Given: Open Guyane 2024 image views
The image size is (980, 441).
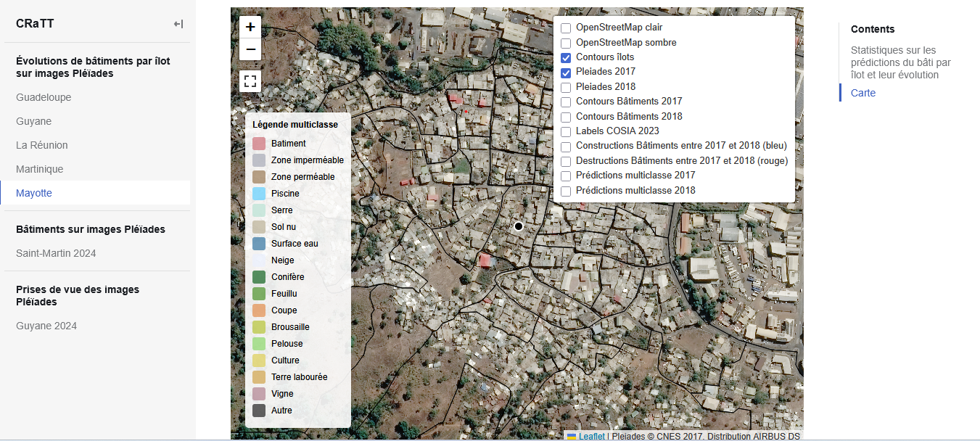Looking at the screenshot, I should click(x=46, y=326).
